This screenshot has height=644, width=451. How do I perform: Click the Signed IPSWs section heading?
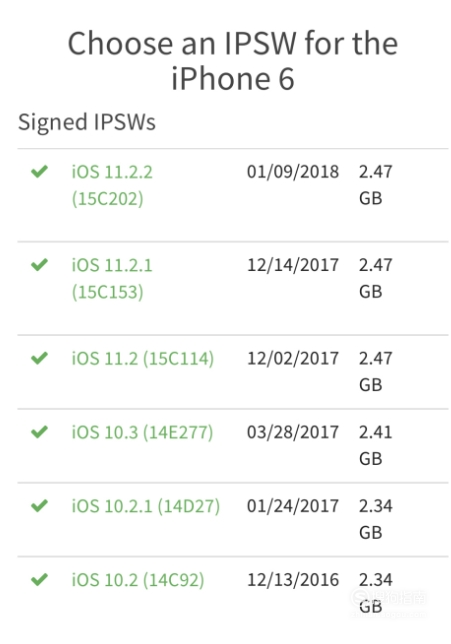pyautogui.click(x=87, y=122)
